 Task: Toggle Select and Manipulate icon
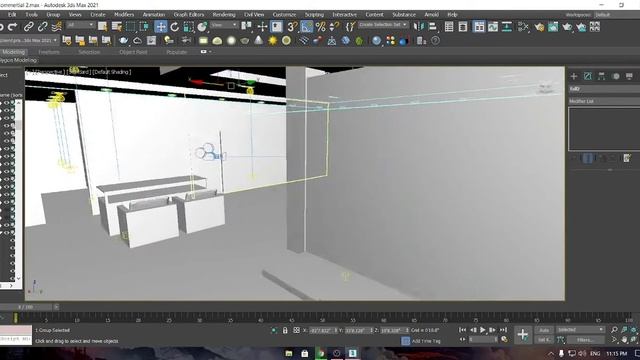(262, 27)
